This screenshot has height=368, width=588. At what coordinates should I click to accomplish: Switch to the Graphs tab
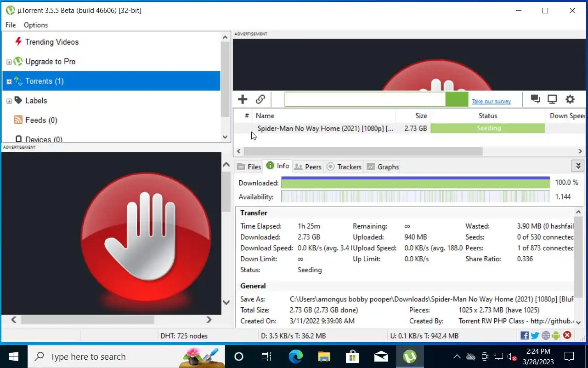(x=383, y=167)
